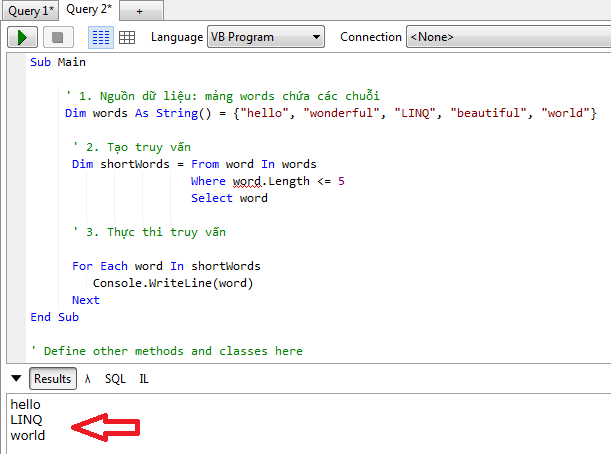Click the "LINQ" line in results
This screenshot has height=454, width=611.
click(26, 420)
